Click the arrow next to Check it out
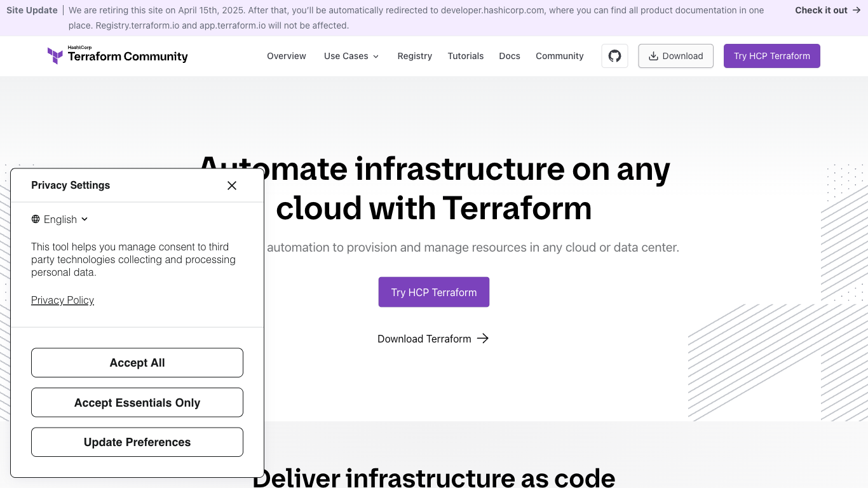 [857, 10]
